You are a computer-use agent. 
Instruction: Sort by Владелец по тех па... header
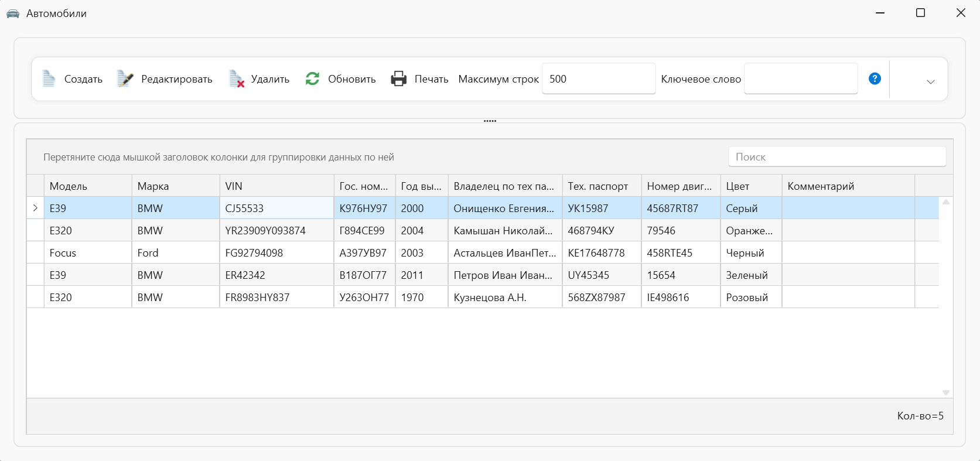506,186
